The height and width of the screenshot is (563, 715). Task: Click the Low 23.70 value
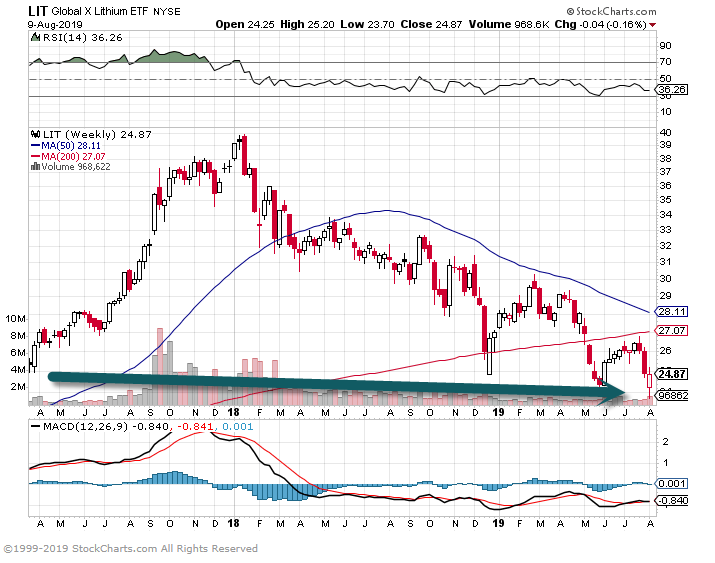coord(367,25)
